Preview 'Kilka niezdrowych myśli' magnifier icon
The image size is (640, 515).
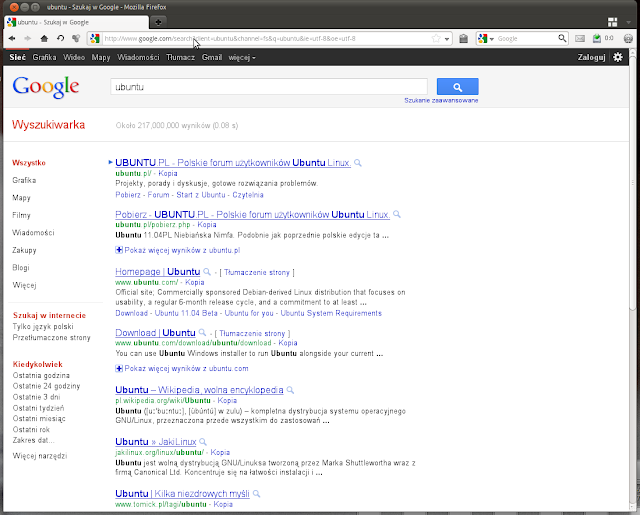click(256, 494)
